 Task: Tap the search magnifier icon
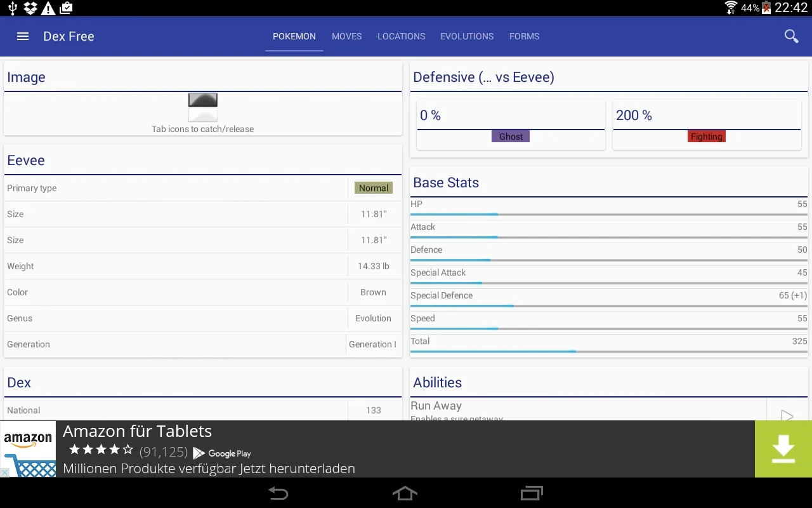[x=791, y=36]
